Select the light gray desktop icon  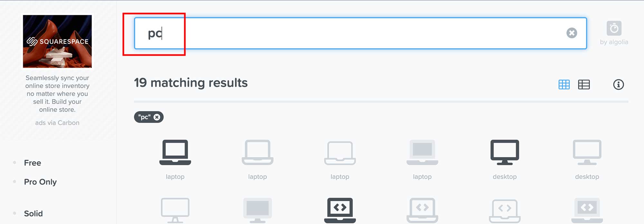(587, 153)
